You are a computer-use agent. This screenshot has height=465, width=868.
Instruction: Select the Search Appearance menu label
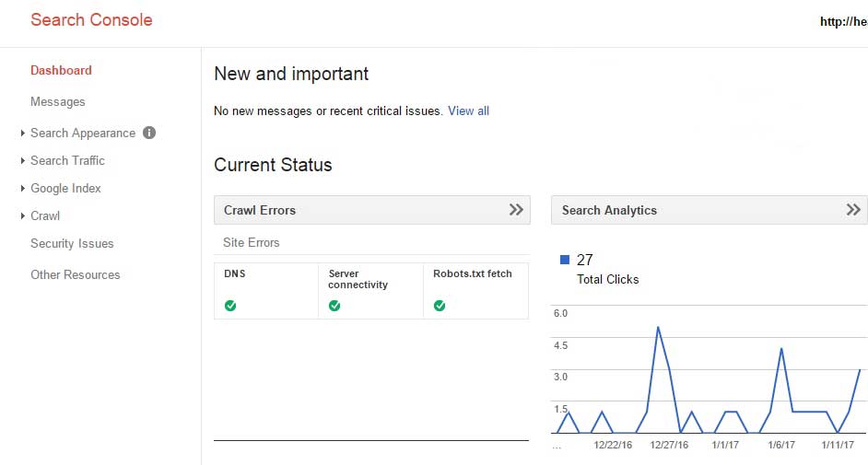[x=83, y=133]
